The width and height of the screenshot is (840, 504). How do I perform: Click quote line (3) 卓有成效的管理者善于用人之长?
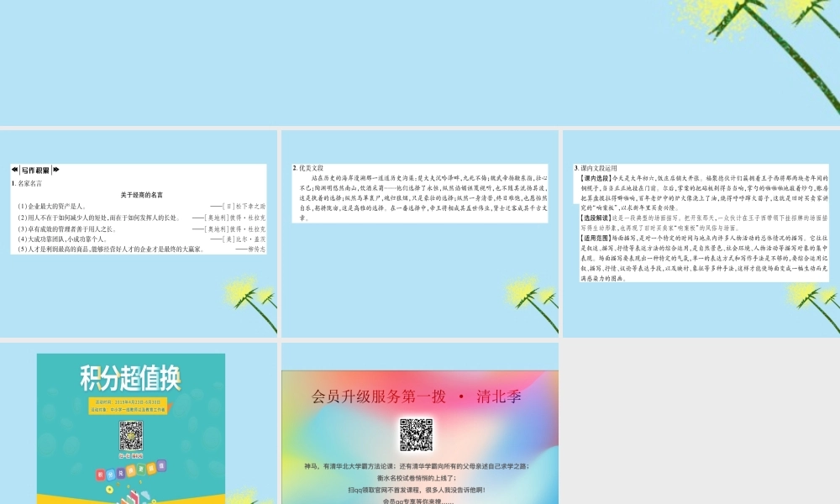(x=67, y=228)
